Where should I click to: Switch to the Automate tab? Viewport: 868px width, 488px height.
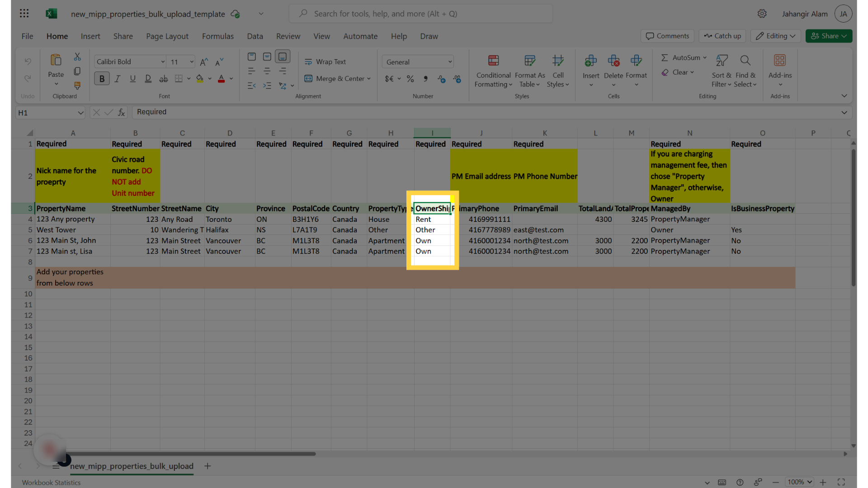pyautogui.click(x=360, y=36)
